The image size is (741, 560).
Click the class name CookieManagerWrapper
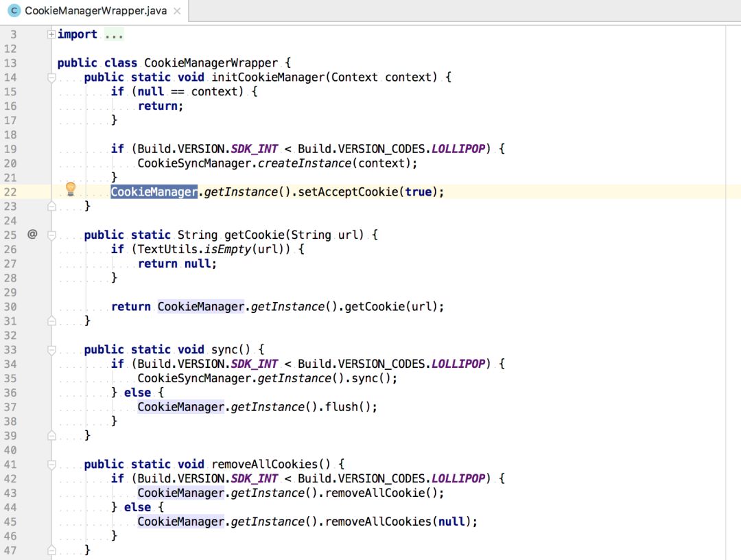coord(211,63)
